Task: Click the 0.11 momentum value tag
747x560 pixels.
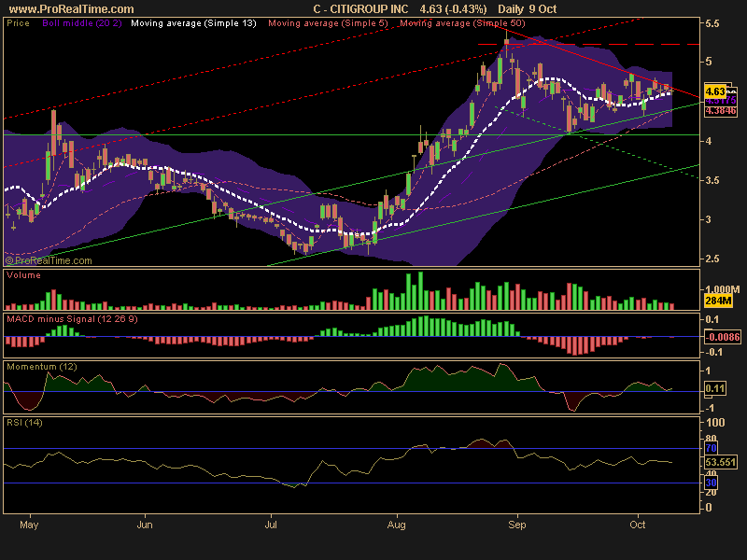Action: 714,388
